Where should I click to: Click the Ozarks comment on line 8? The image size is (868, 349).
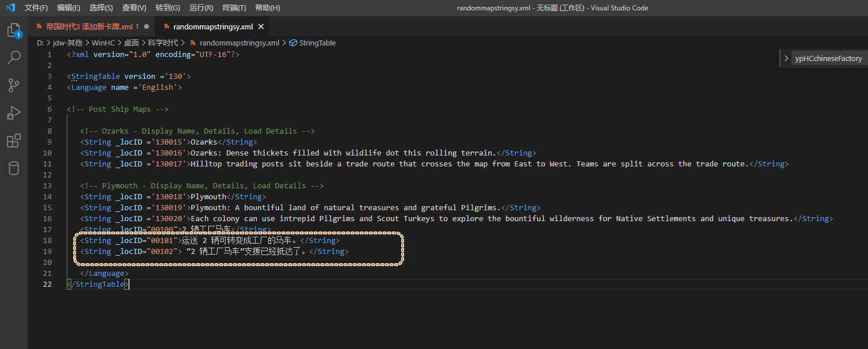coord(197,131)
